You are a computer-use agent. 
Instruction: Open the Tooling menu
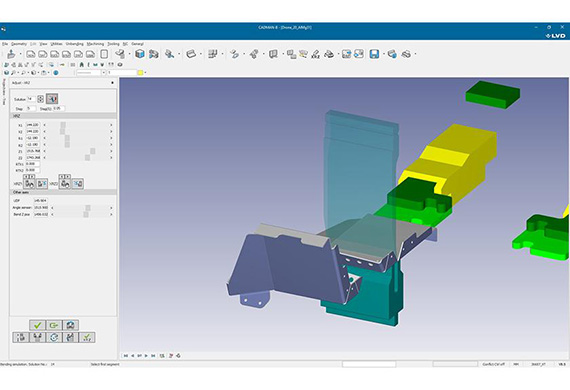point(113,44)
